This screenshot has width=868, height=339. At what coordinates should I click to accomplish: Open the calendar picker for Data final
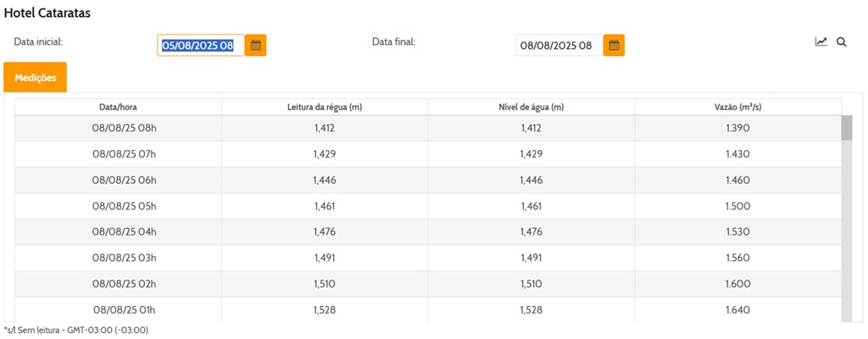click(614, 45)
